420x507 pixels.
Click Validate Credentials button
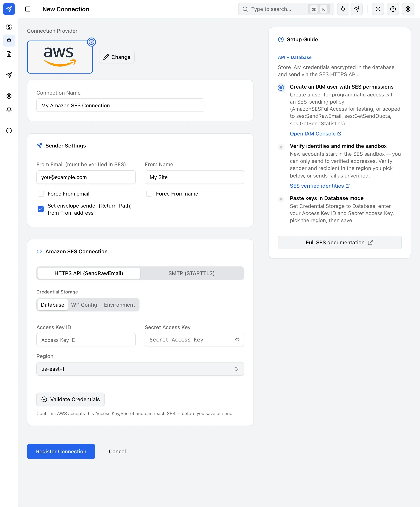70,399
